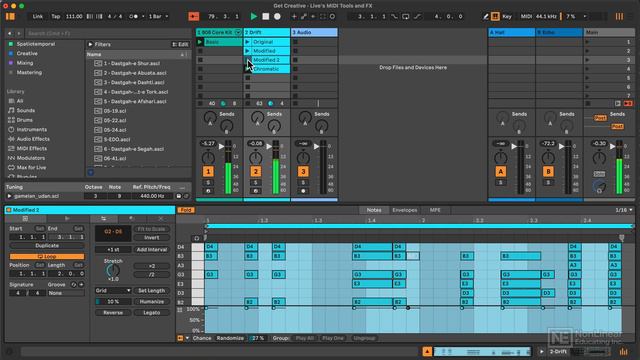Toggle track 2 activator button

(256, 171)
